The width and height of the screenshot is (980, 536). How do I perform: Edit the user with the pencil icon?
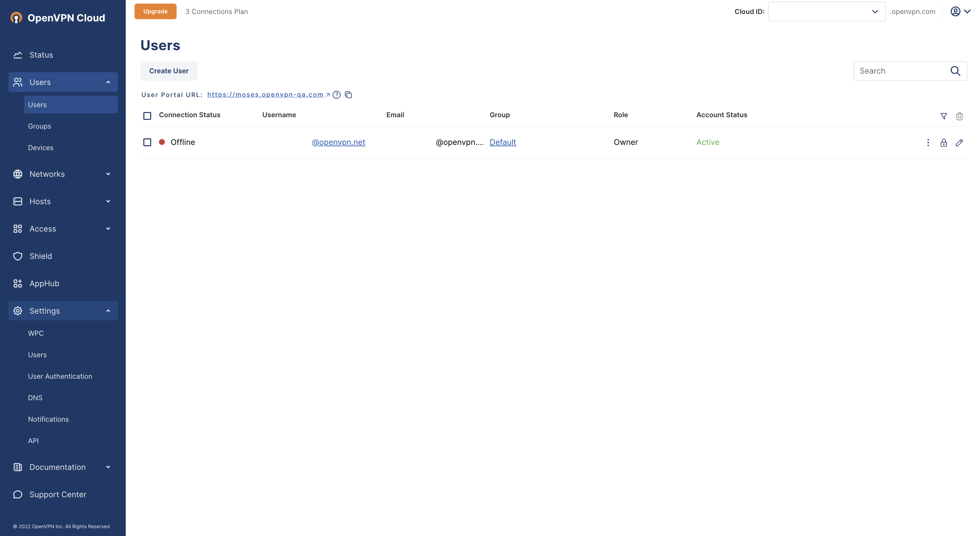[x=960, y=143]
